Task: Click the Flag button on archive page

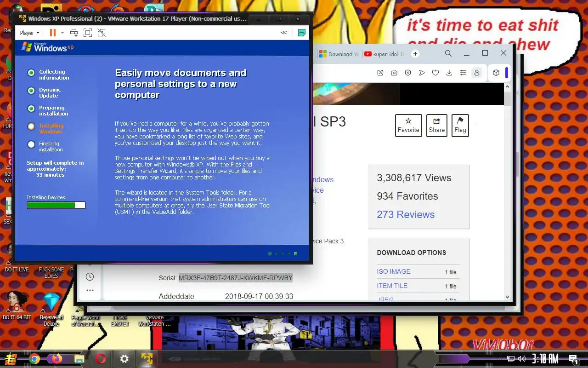Action: (x=460, y=125)
